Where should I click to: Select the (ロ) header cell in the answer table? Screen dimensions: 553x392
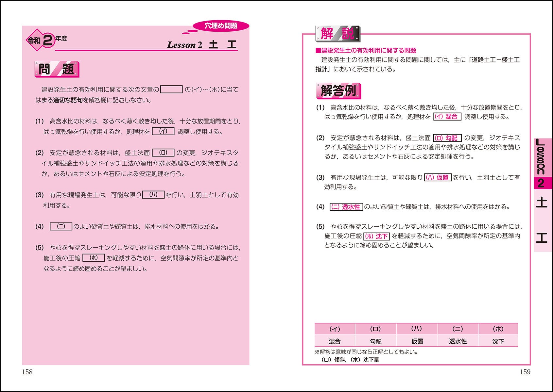coord(375,329)
